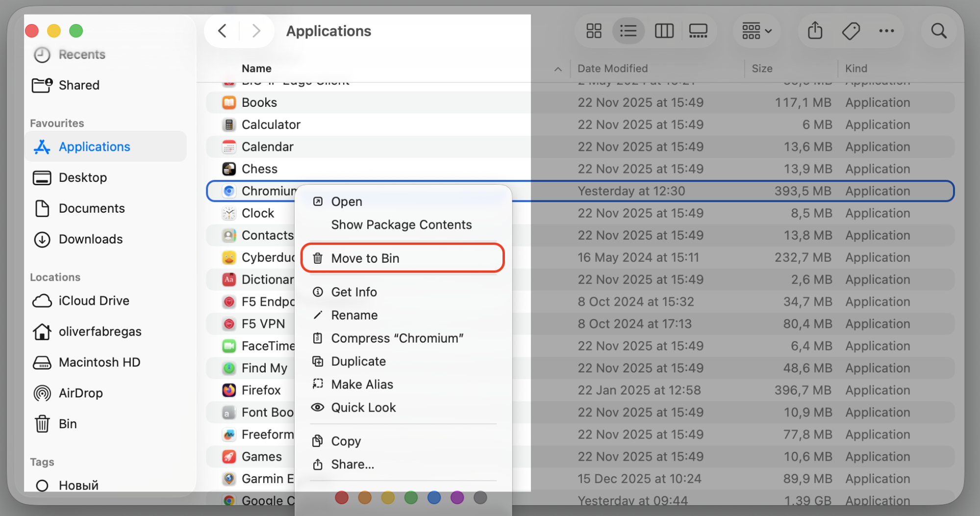
Task: Choose Open from the context menu
Action: pyautogui.click(x=403, y=201)
